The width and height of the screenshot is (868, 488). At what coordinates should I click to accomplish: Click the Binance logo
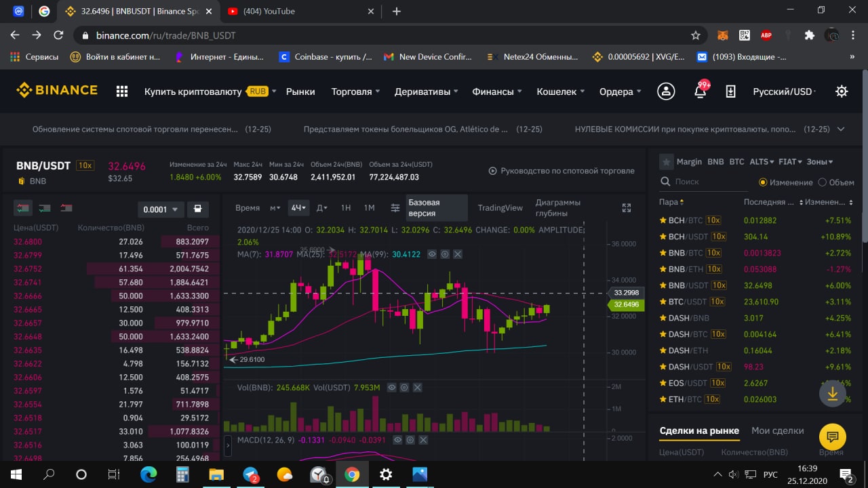click(x=57, y=90)
